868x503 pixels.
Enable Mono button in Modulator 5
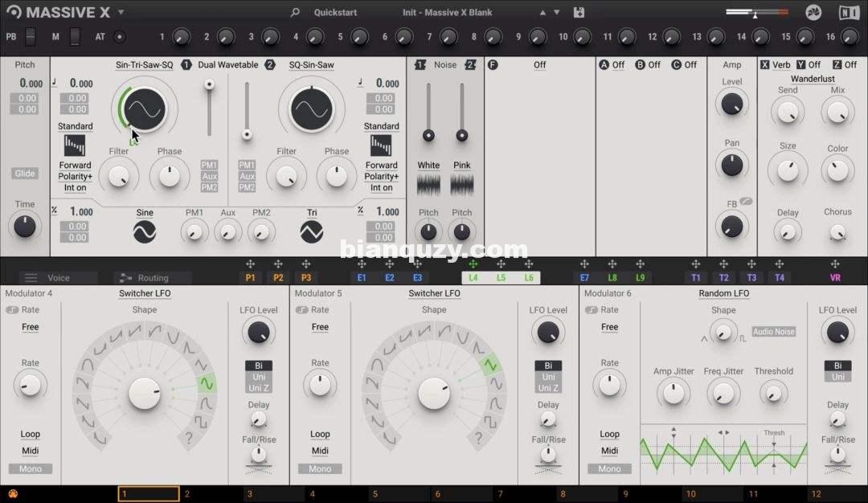point(320,468)
